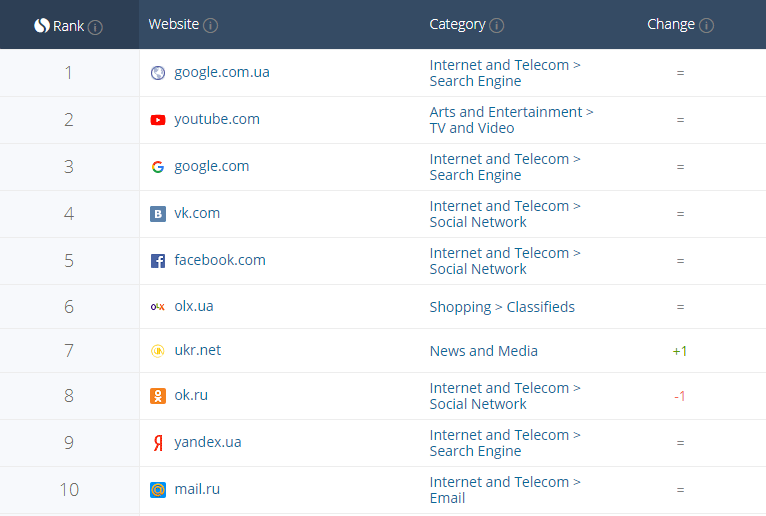Open the ukr.net website link
The height and width of the screenshot is (516, 766).
197,350
